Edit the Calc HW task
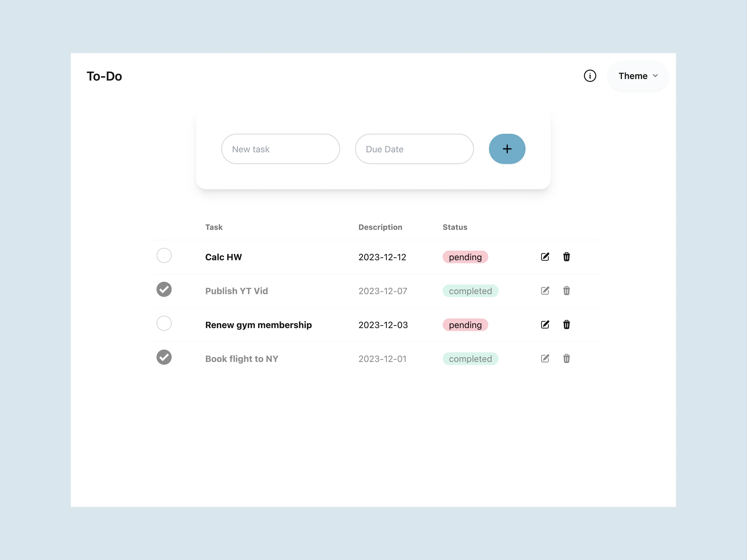This screenshot has height=560, width=747. 545,257
